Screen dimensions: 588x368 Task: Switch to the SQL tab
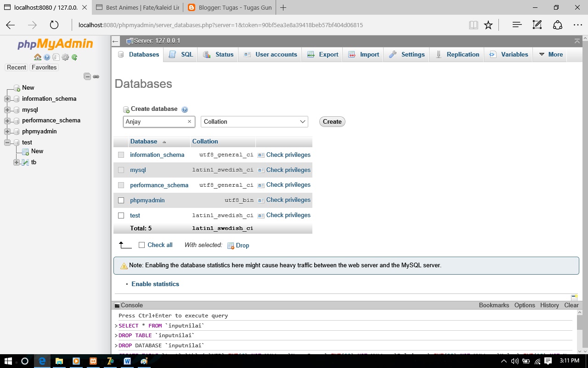tap(181, 54)
